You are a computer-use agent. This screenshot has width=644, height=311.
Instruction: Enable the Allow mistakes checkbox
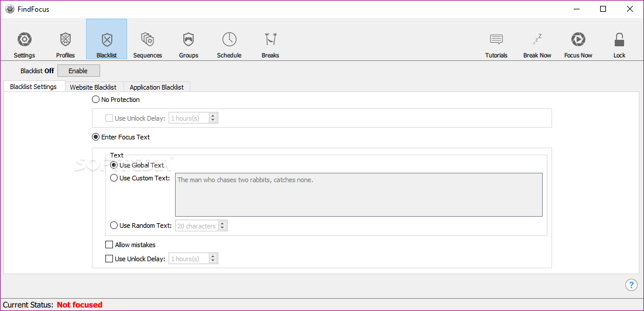(109, 245)
